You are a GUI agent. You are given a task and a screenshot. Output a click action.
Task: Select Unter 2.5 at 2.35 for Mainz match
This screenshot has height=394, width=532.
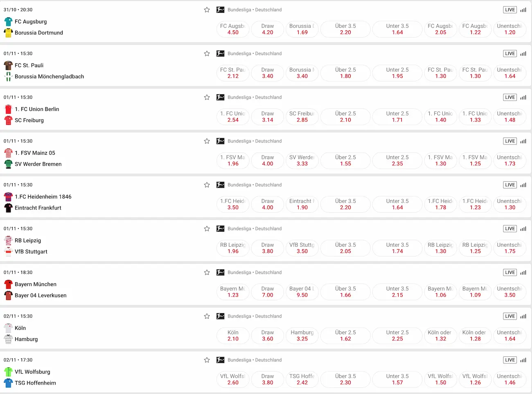(397, 160)
